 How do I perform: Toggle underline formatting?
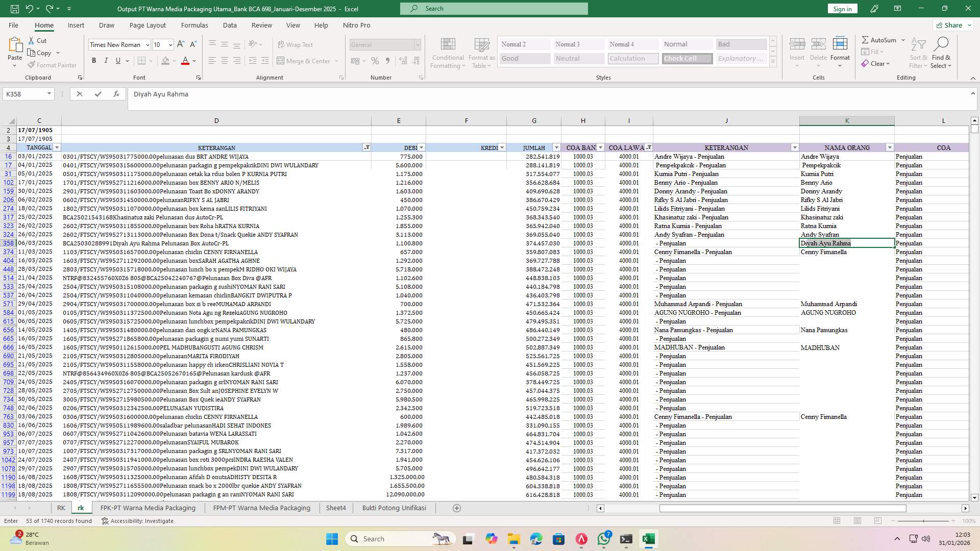coord(117,60)
